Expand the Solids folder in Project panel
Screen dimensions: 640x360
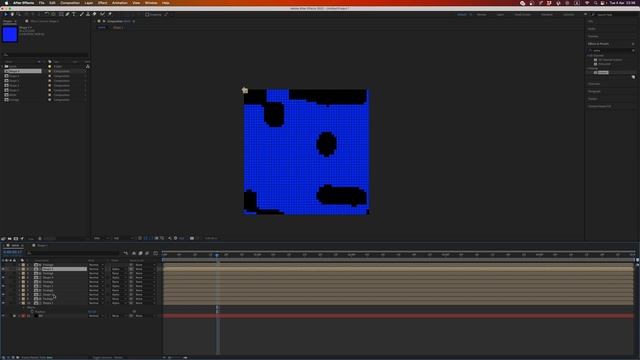(x=2, y=66)
